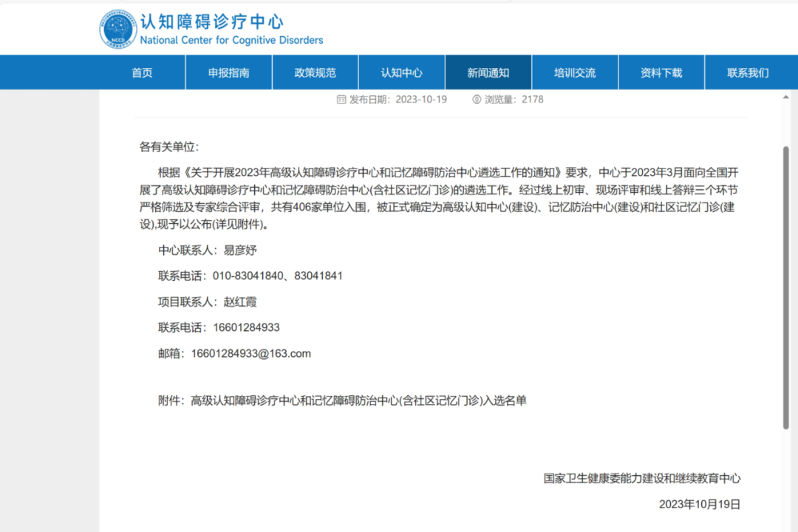
Task: Click the greeting 各有关单位
Action: [x=169, y=147]
